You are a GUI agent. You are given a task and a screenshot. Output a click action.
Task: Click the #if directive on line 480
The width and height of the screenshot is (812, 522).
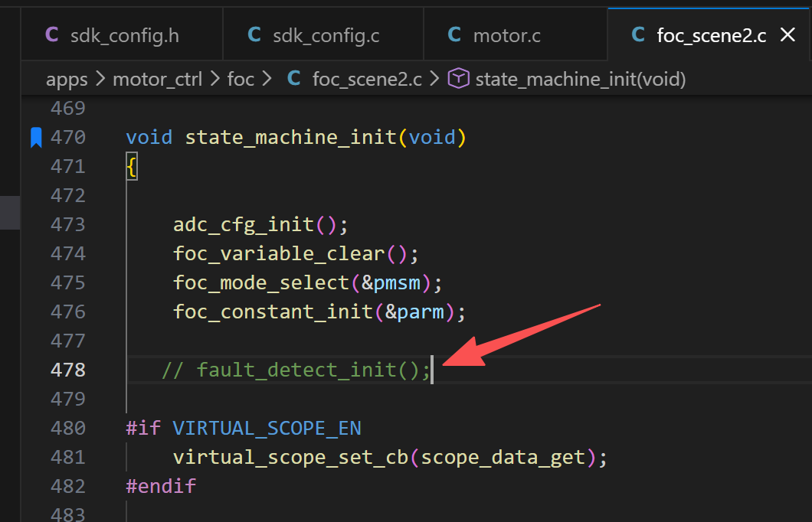coord(143,429)
